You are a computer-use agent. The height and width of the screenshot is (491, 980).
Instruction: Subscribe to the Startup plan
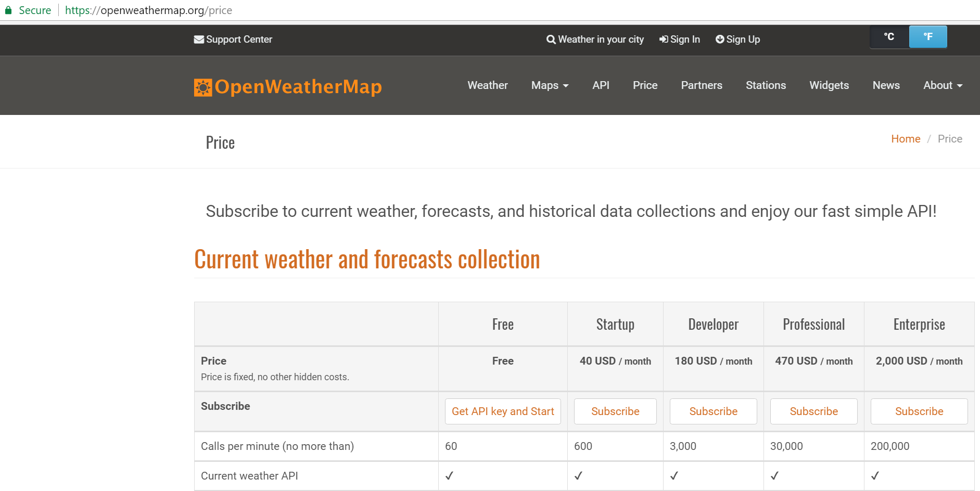click(615, 411)
